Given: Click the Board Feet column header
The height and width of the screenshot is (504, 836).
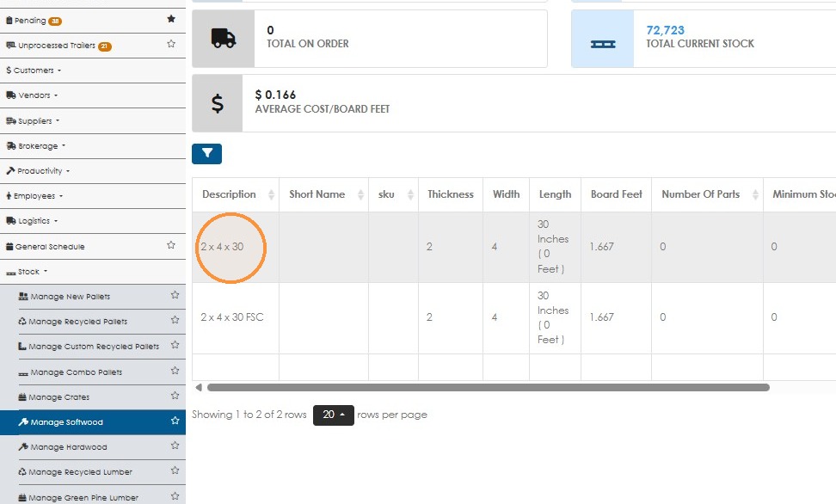Looking at the screenshot, I should 617,194.
